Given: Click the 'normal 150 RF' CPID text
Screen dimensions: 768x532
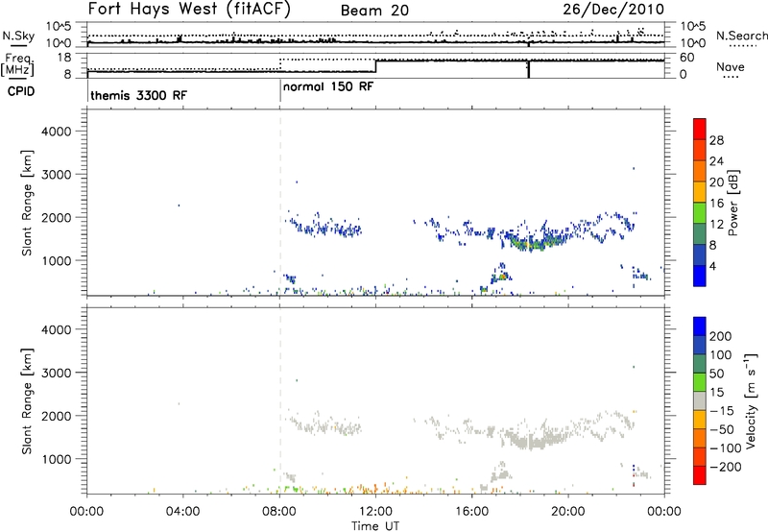Looking at the screenshot, I should coord(328,86).
